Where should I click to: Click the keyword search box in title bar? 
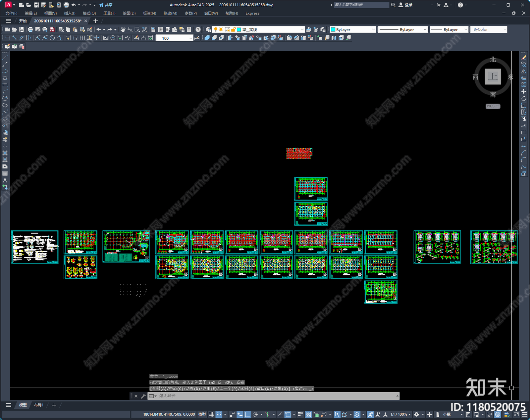[361, 5]
